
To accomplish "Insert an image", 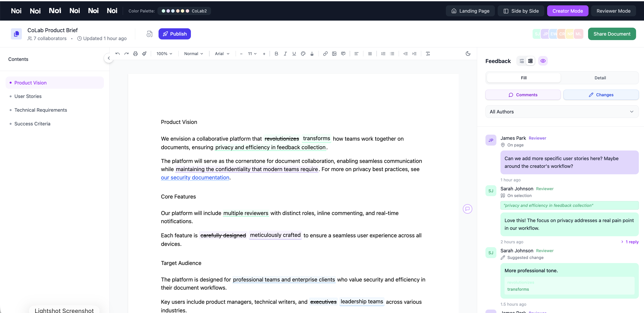I will coord(334,54).
